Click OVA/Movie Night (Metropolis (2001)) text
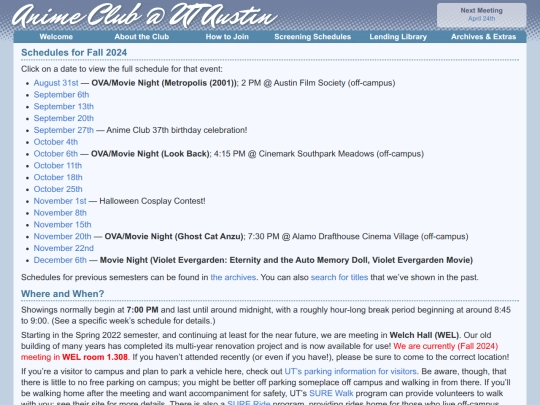This screenshot has width=540, height=405. pyautogui.click(x=164, y=83)
